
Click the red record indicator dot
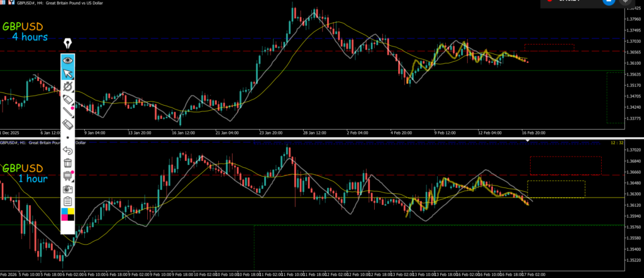(548, 2)
